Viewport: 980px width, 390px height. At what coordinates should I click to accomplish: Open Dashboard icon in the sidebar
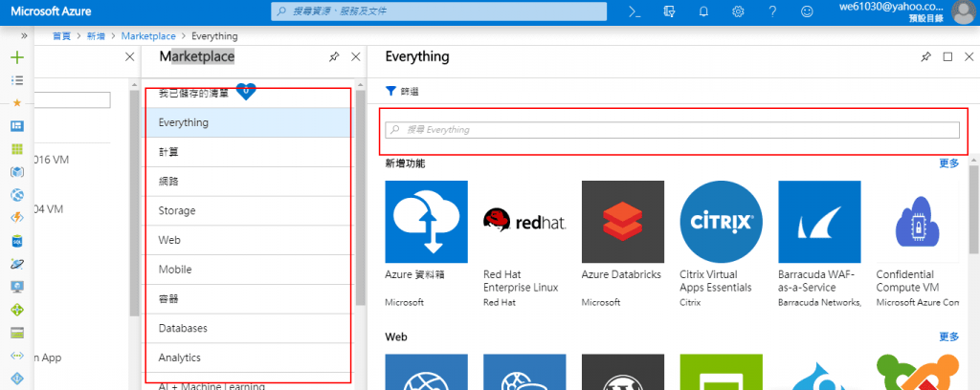click(x=17, y=126)
